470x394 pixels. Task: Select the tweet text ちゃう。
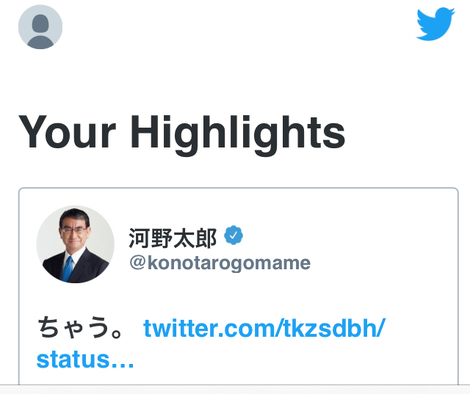click(x=80, y=328)
